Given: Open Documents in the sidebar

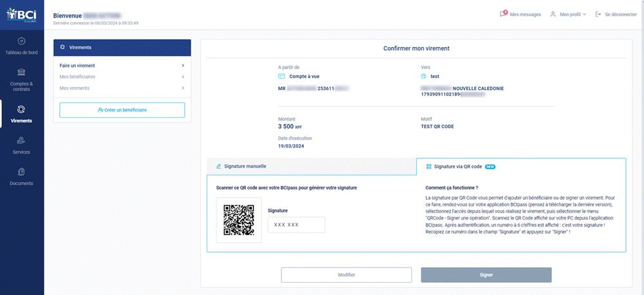Looking at the screenshot, I should click(21, 176).
